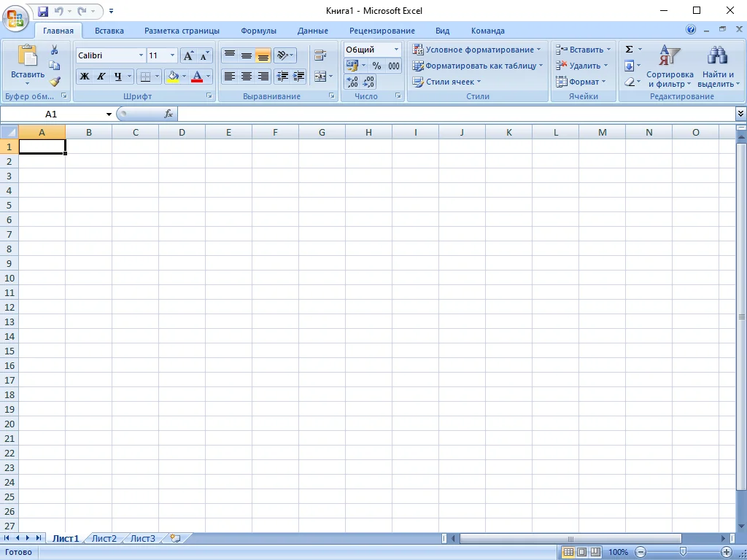Click the Cut scissors icon
The width and height of the screenshot is (747, 560).
click(x=54, y=50)
